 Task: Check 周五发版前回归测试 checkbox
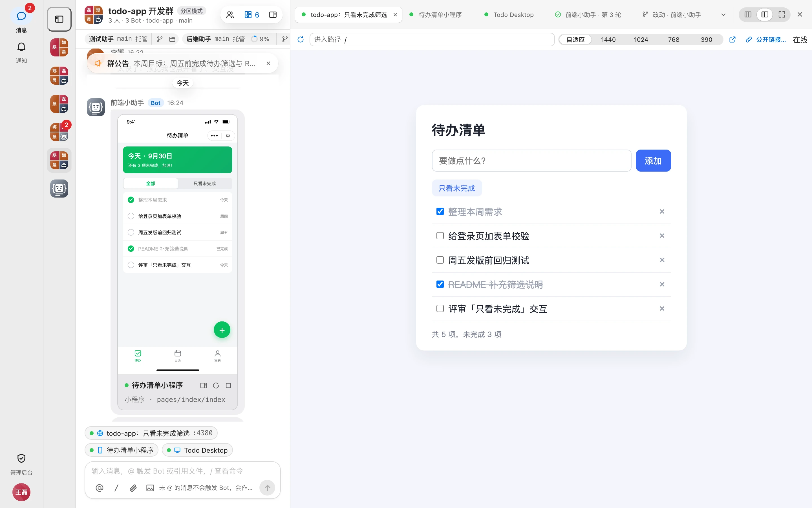440,260
